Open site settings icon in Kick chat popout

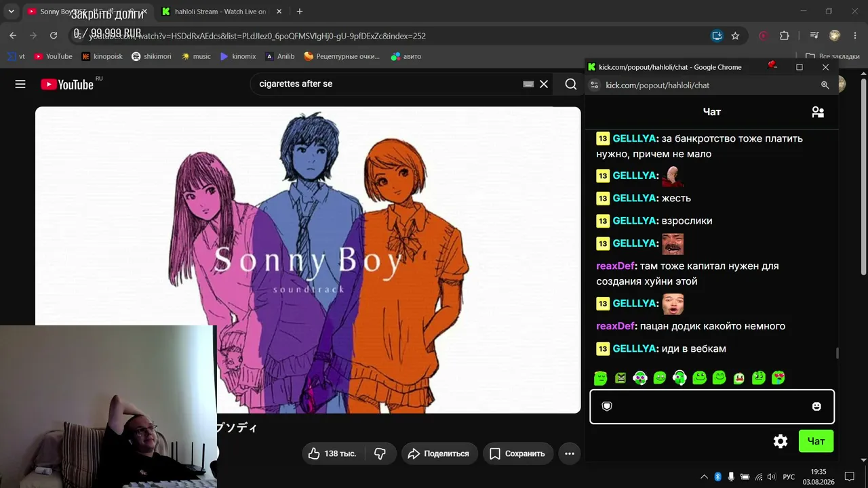click(594, 85)
